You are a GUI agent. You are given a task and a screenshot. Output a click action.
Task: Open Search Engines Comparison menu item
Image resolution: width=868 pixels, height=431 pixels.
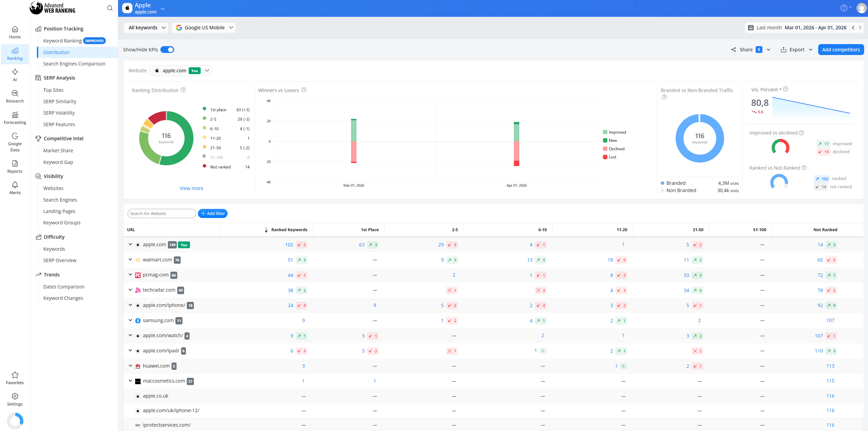[x=74, y=64]
